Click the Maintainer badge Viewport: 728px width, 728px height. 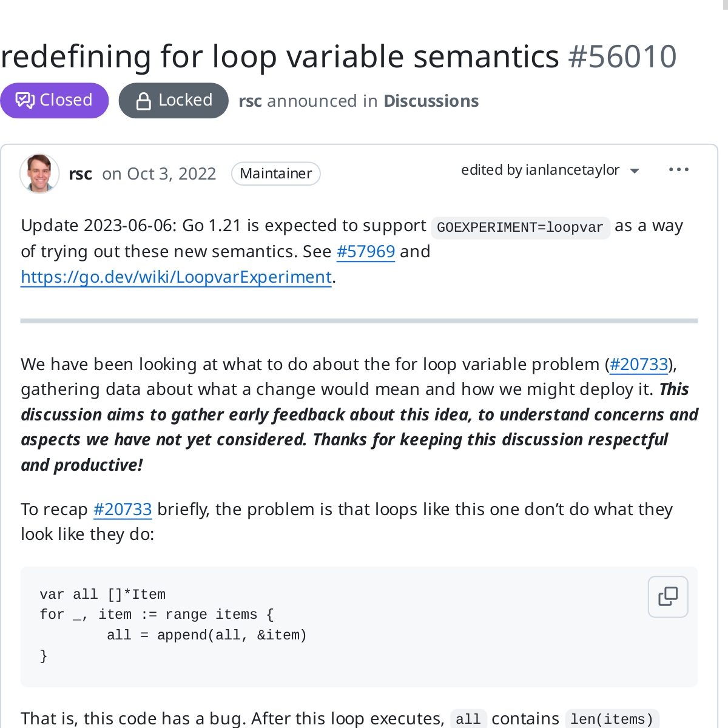click(275, 174)
